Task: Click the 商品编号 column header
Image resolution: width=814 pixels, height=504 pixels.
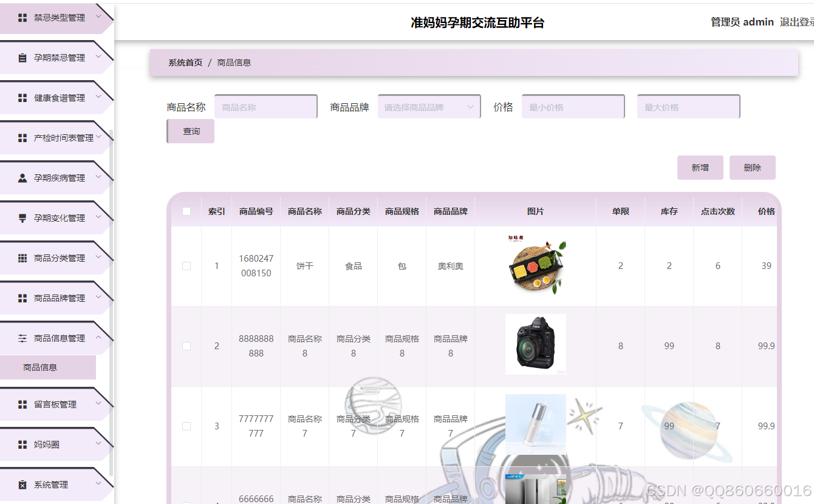Action: coord(256,211)
